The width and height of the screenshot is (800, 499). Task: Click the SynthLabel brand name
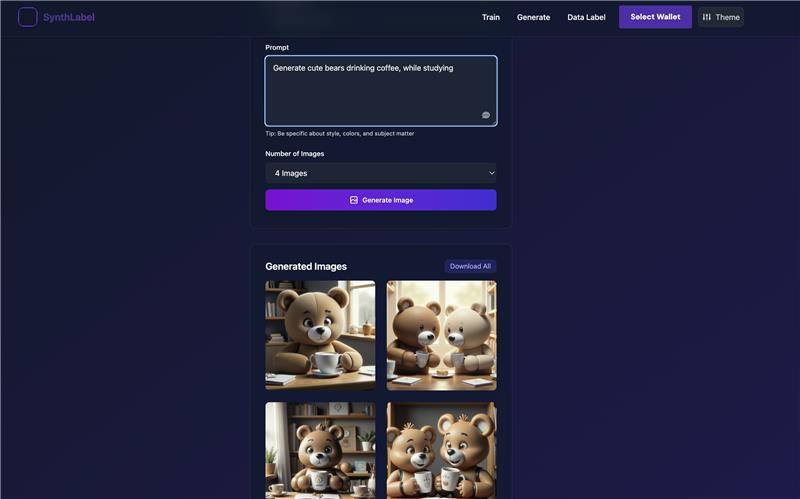69,17
